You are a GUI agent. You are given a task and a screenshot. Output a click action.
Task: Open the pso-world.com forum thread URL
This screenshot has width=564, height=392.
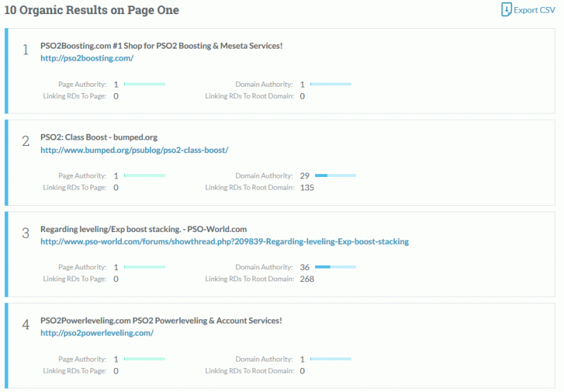tap(224, 241)
